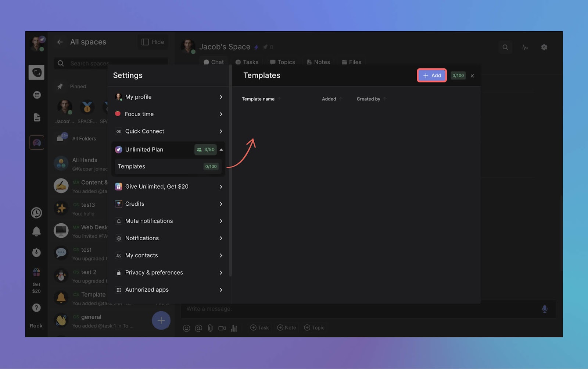Click the Write a message field
588x369 pixels.
tap(360, 309)
